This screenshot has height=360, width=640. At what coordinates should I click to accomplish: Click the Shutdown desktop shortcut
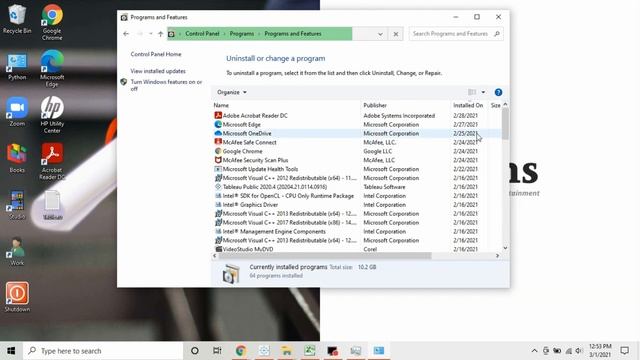(17, 297)
